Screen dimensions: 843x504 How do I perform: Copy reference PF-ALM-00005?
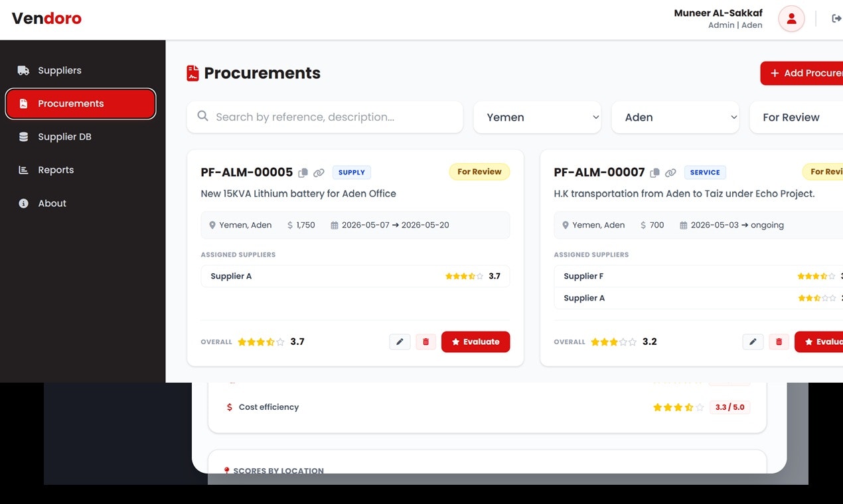click(303, 172)
